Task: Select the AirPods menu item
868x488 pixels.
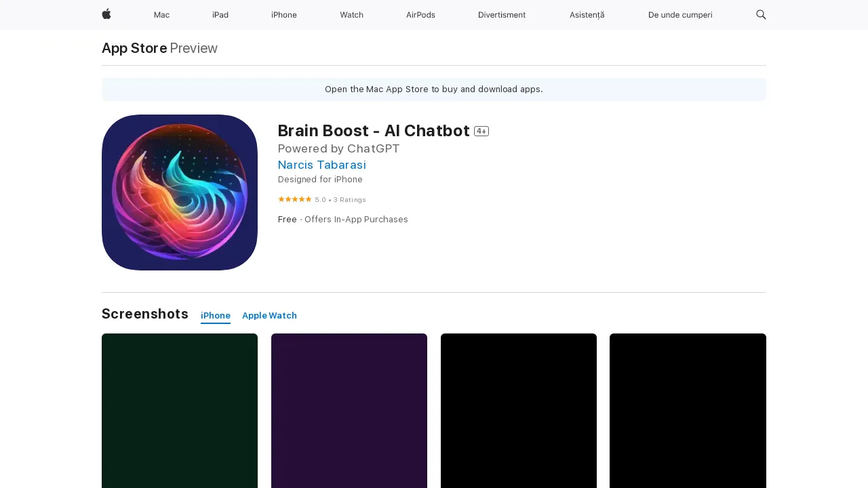Action: tap(420, 15)
